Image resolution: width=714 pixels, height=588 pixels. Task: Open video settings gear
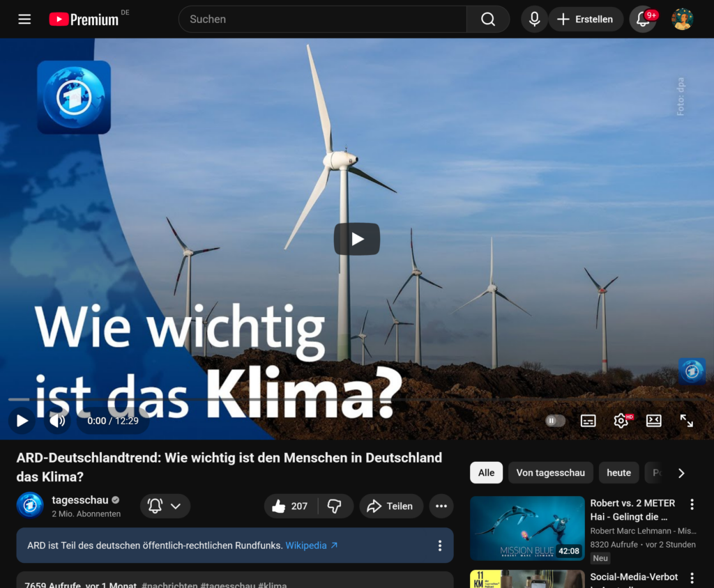click(621, 420)
